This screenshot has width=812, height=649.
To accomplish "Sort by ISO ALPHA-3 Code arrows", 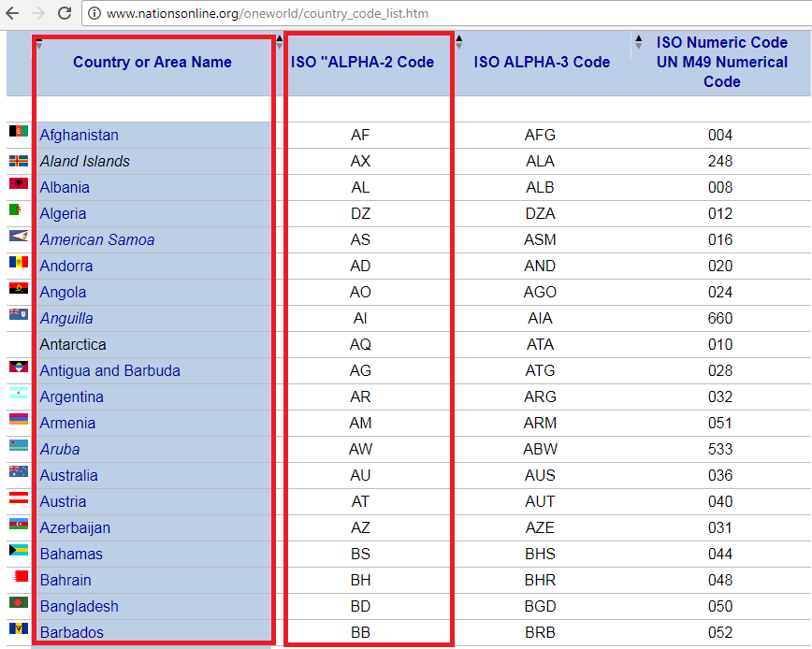I will point(458,42).
